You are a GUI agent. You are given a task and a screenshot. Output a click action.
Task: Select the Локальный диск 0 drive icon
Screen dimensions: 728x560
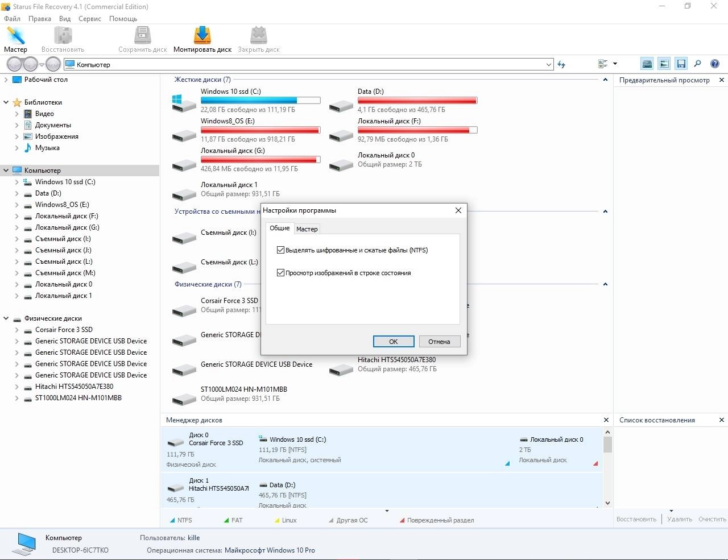click(341, 165)
